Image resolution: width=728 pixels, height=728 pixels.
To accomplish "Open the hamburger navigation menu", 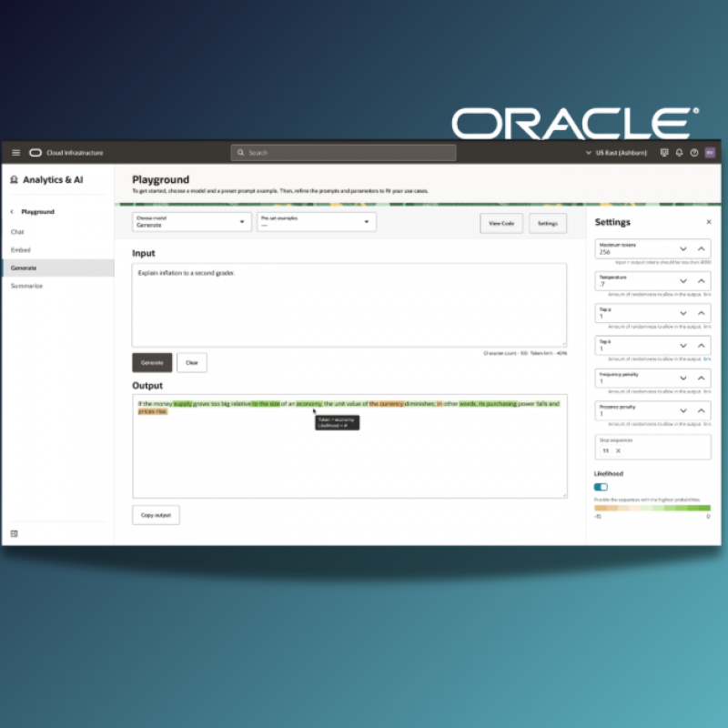I will [x=15, y=153].
